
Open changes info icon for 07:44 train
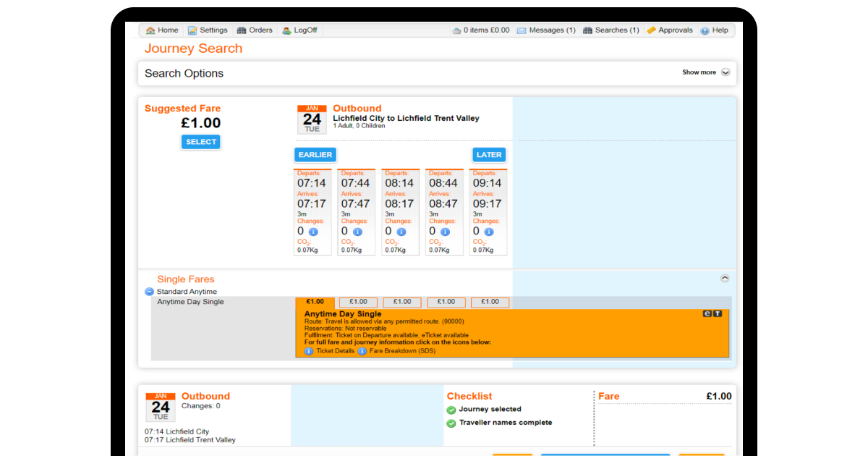[357, 232]
